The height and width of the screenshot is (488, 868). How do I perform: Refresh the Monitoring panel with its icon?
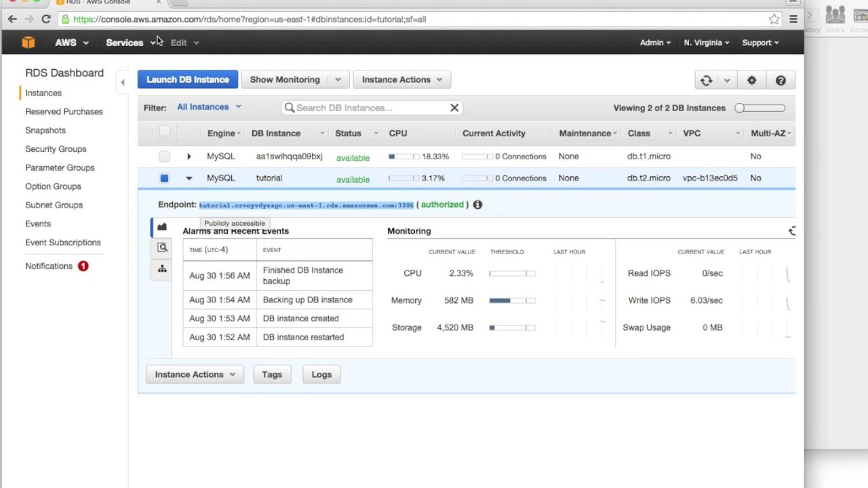click(x=791, y=231)
